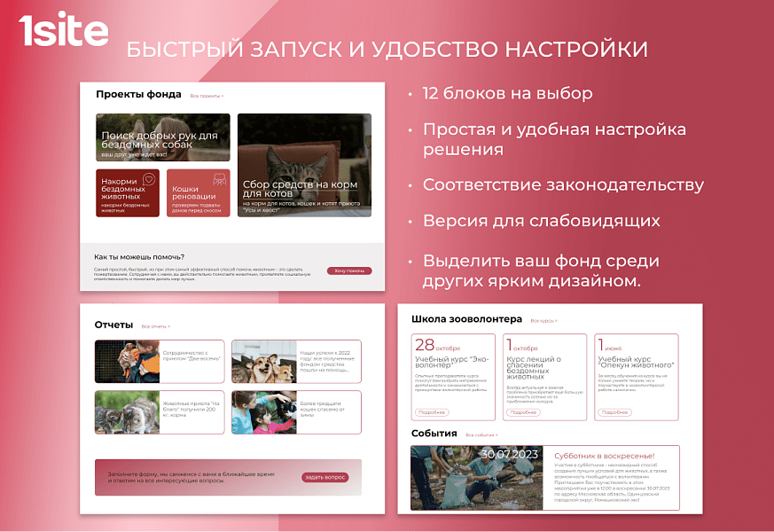The height and width of the screenshot is (532, 774).
Task: Open the "Все отчеты" link
Action: coord(156,327)
